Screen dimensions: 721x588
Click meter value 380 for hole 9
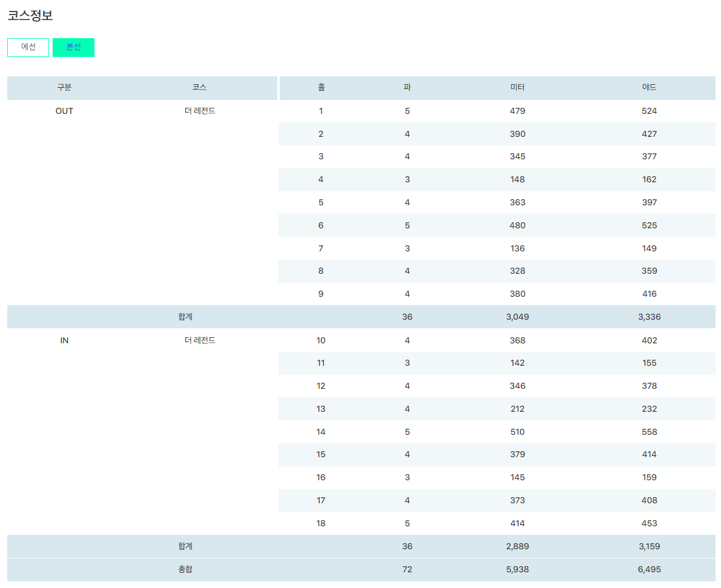[518, 294]
